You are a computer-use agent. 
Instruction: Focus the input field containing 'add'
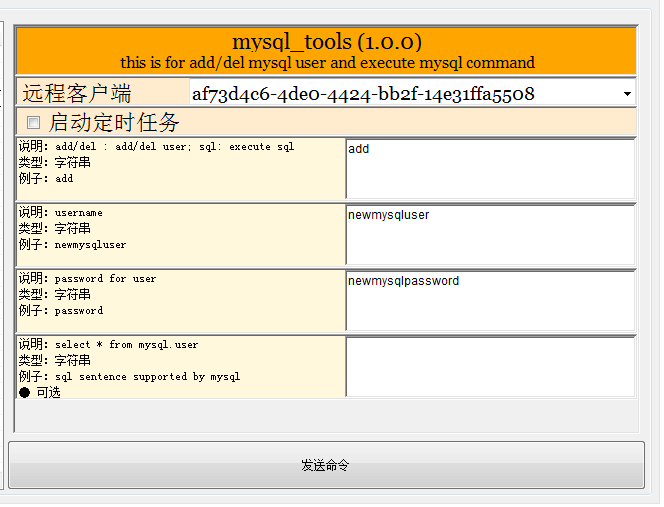(x=490, y=169)
